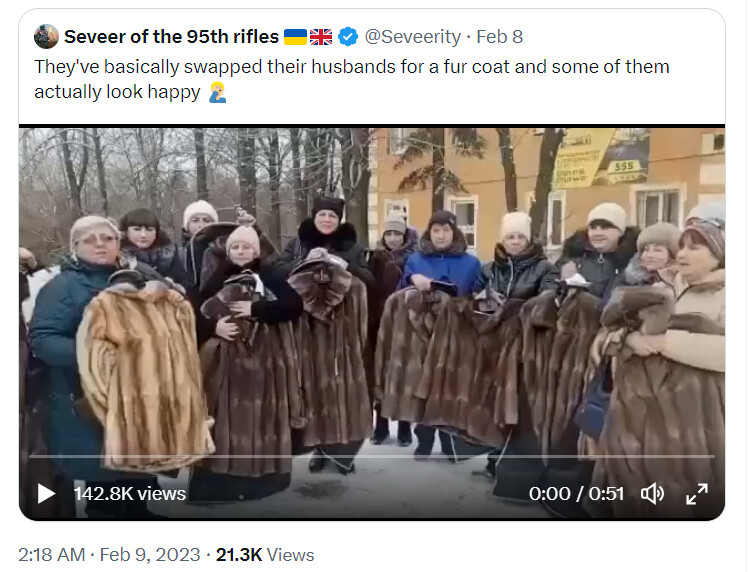Click the 142.8K views label
The image size is (749, 572).
coord(129,494)
